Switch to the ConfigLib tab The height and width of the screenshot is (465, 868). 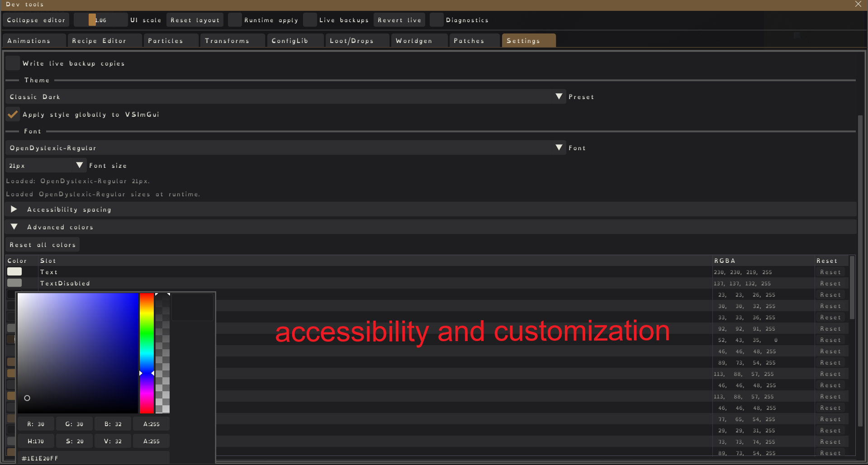click(x=295, y=40)
